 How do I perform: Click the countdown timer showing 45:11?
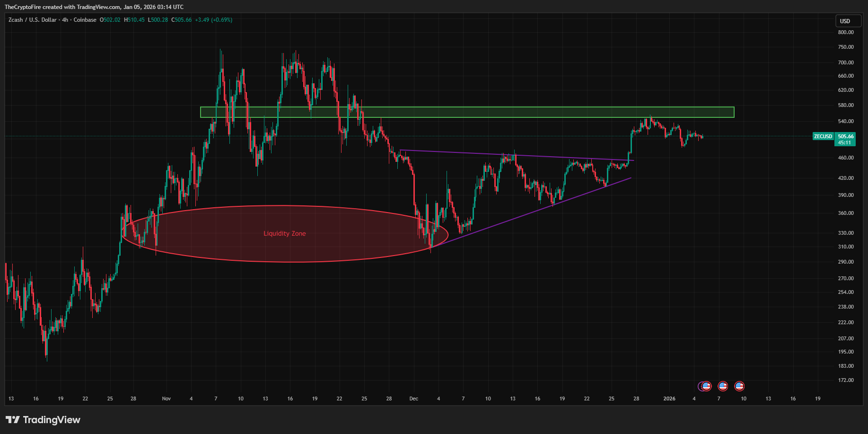point(844,142)
